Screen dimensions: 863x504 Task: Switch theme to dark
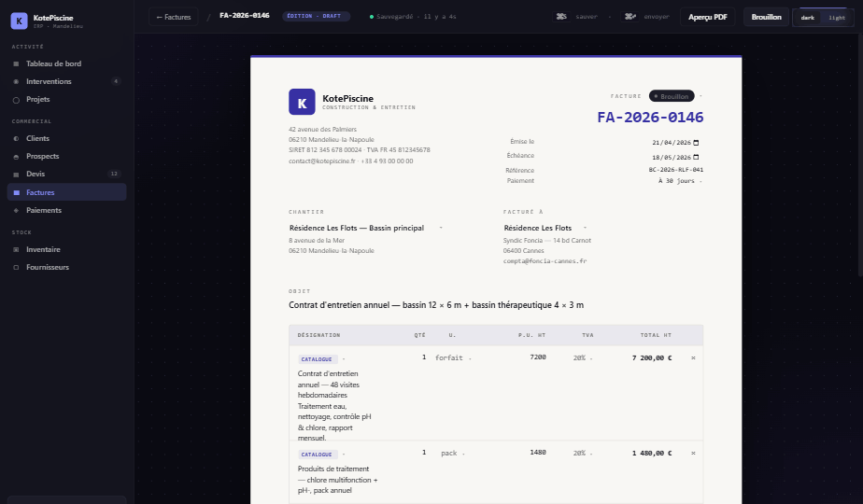click(x=807, y=18)
